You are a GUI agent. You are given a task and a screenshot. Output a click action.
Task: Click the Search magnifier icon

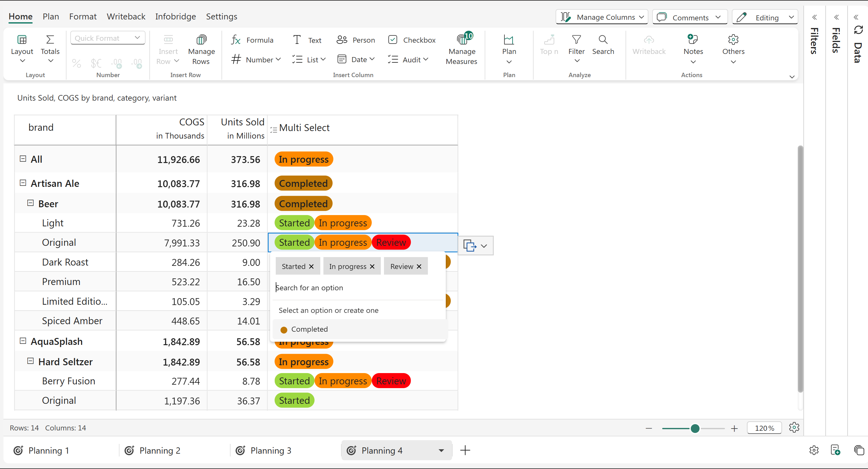point(603,40)
